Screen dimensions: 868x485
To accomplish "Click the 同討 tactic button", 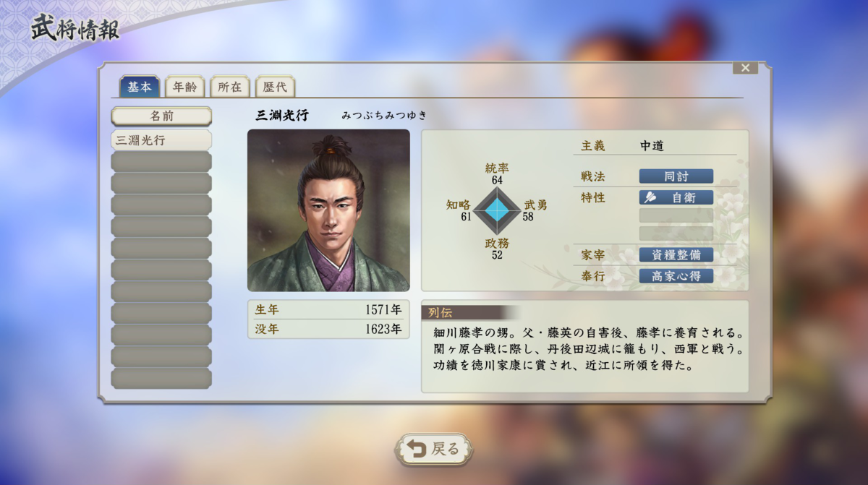I will [676, 176].
